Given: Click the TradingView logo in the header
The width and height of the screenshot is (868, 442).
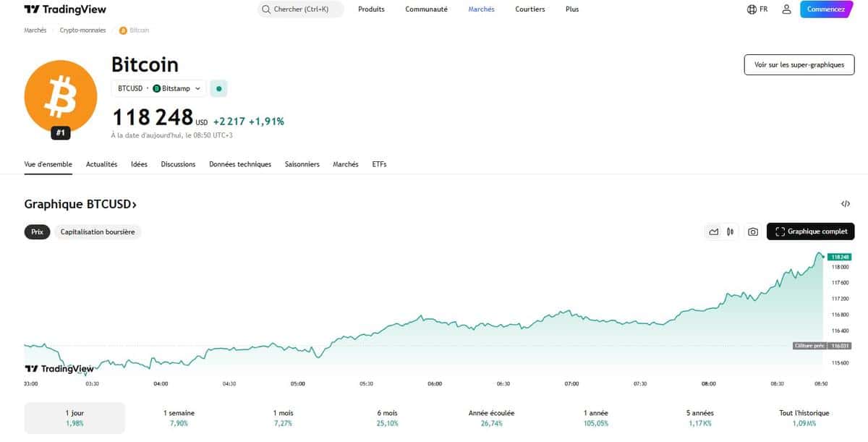Looking at the screenshot, I should [65, 9].
